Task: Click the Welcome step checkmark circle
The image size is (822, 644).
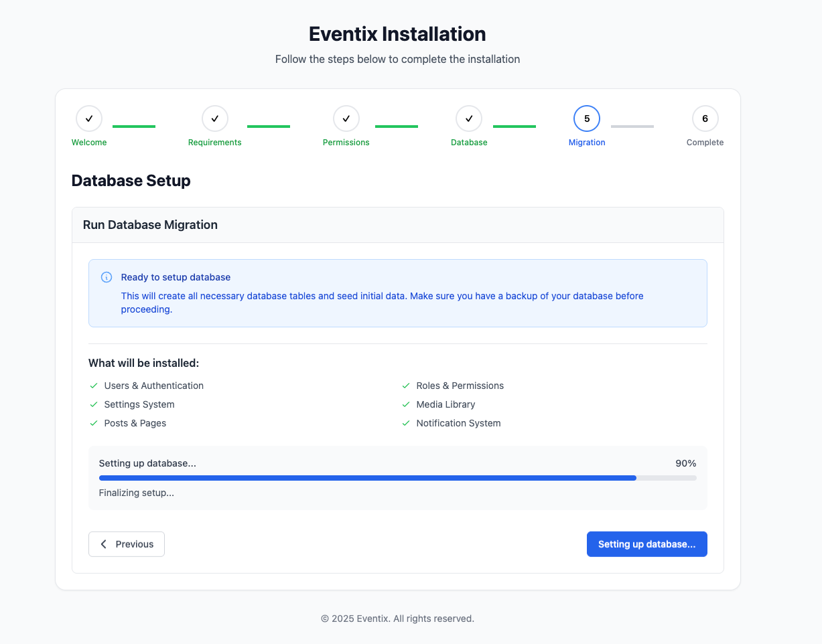Action: pyautogui.click(x=89, y=118)
